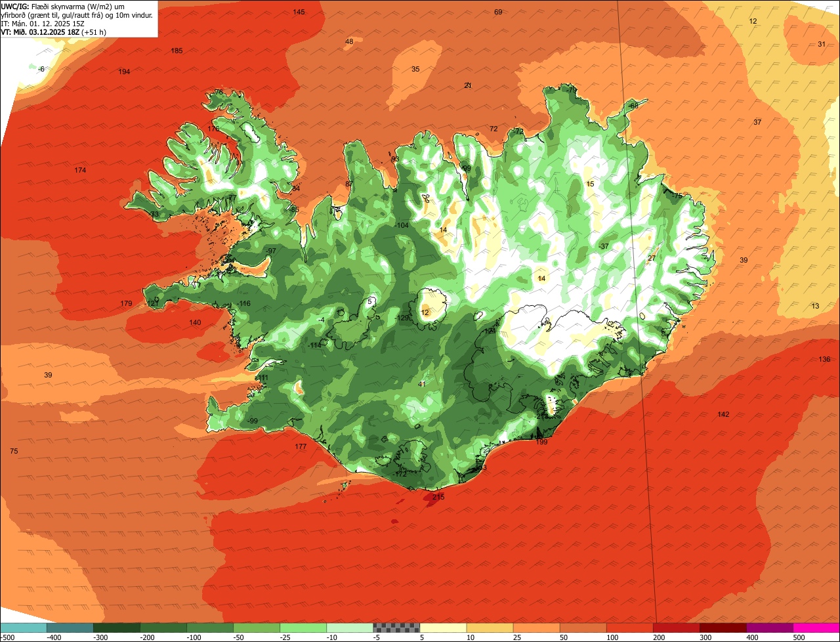The height and width of the screenshot is (642, 840).
Task: Select the dark green legend swatch between -300 and -200
Action: (116, 628)
